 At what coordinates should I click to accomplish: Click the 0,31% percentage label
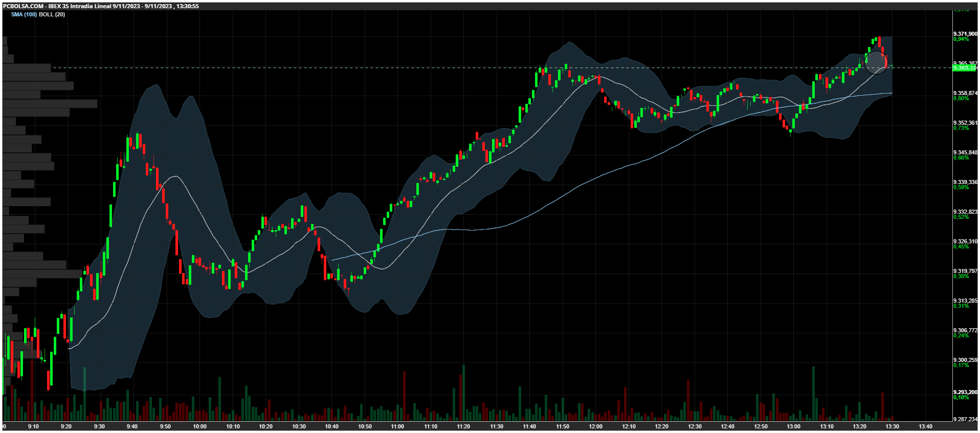961,306
